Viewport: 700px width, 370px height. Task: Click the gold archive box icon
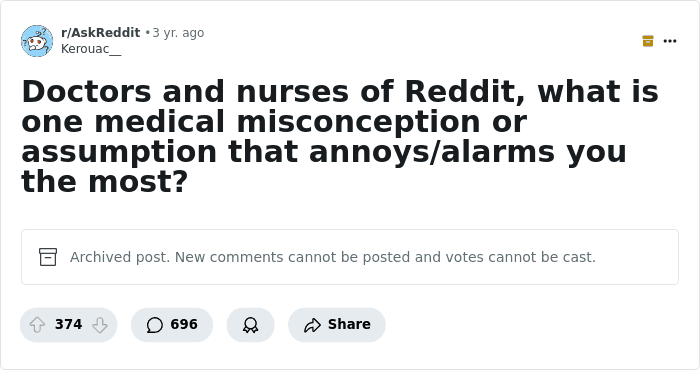point(648,41)
